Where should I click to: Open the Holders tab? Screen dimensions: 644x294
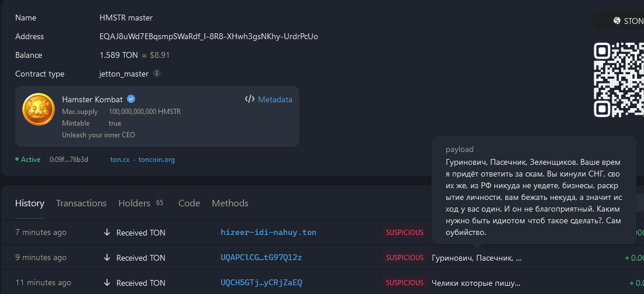(135, 203)
